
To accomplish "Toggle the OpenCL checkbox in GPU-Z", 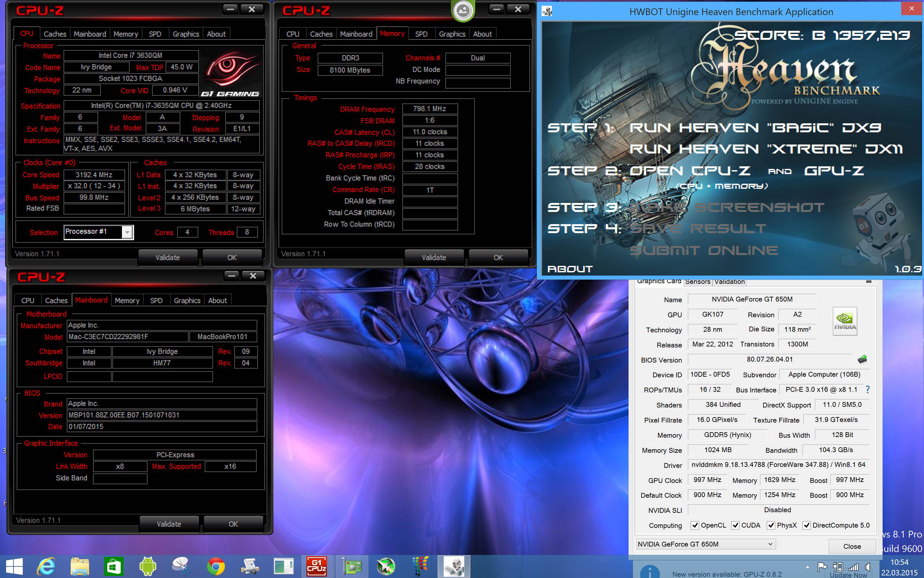I will [x=695, y=525].
